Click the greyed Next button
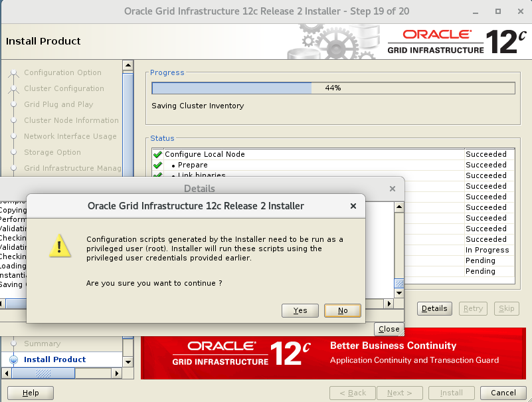532x402 pixels. point(400,393)
